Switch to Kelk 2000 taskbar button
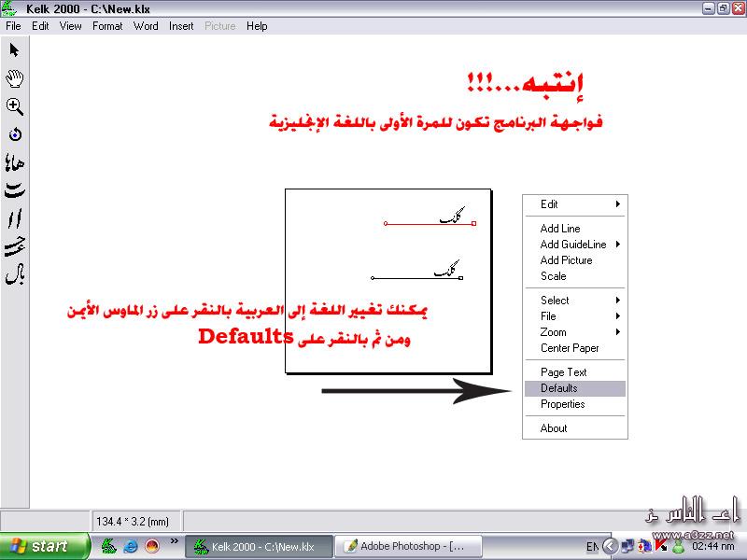747x560 pixels. pyautogui.click(x=259, y=546)
